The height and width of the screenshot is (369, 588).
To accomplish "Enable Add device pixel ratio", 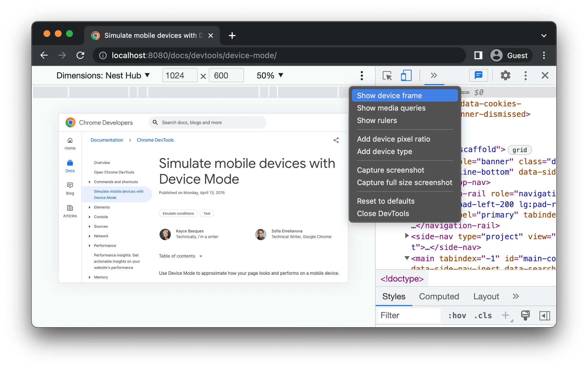I will coord(393,139).
